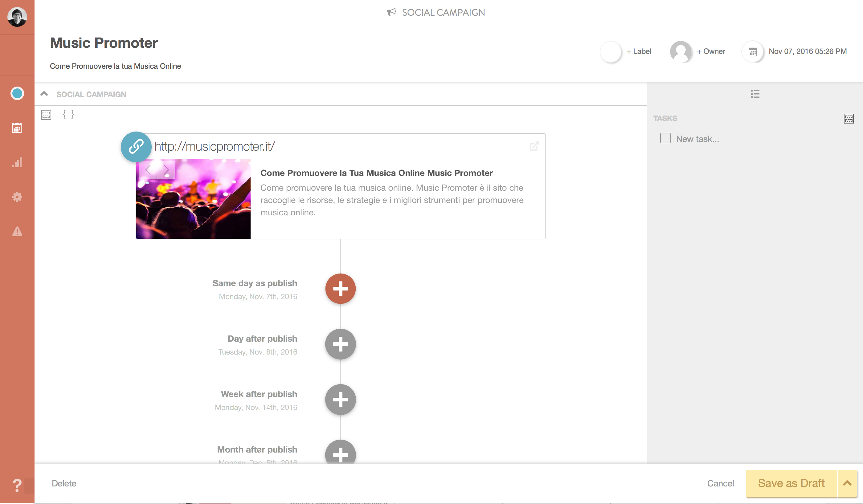This screenshot has width=863, height=504.
Task: Add message for Day after publish
Action: coord(340,344)
